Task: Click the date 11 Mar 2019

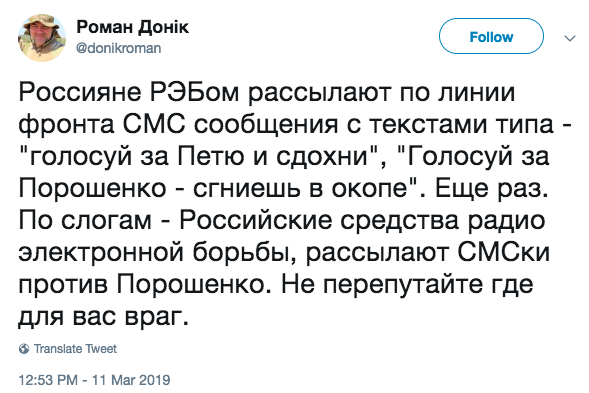Action: pyautogui.click(x=131, y=380)
